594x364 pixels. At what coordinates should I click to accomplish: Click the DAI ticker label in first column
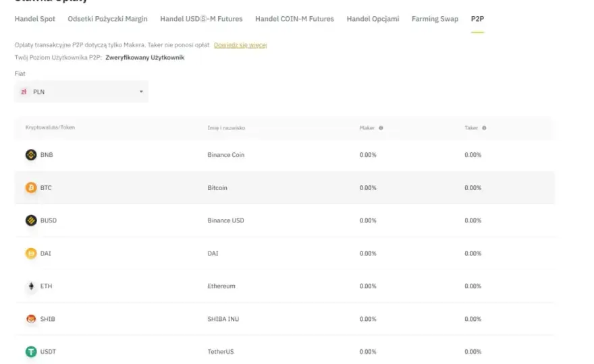[x=45, y=253]
